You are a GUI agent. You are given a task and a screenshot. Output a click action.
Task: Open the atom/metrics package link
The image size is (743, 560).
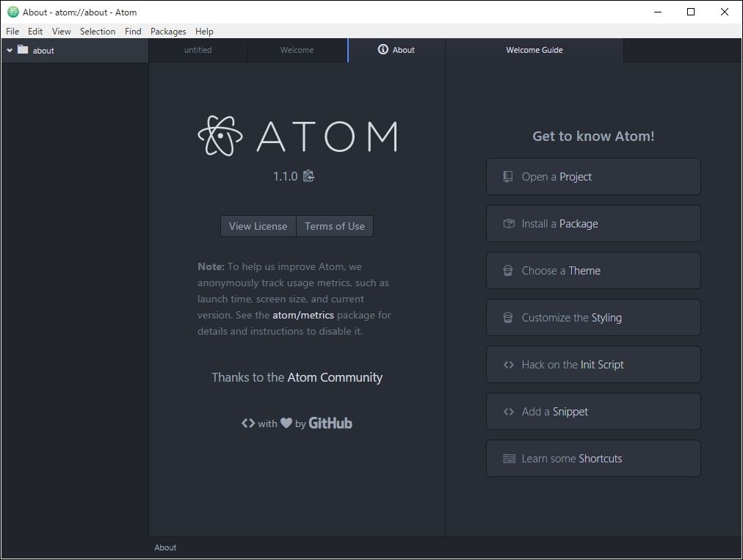tap(303, 314)
